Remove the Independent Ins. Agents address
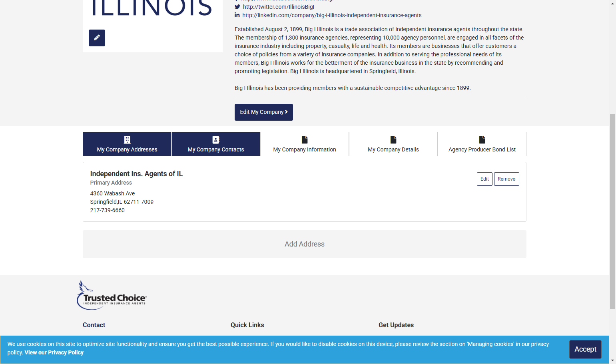 (x=506, y=179)
